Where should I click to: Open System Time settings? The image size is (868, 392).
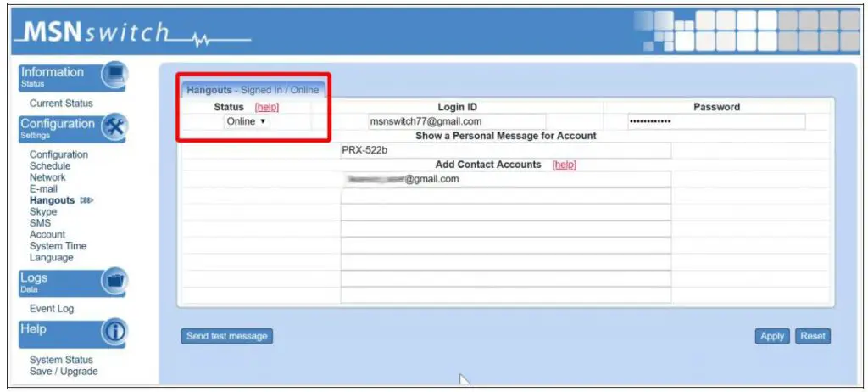point(58,246)
